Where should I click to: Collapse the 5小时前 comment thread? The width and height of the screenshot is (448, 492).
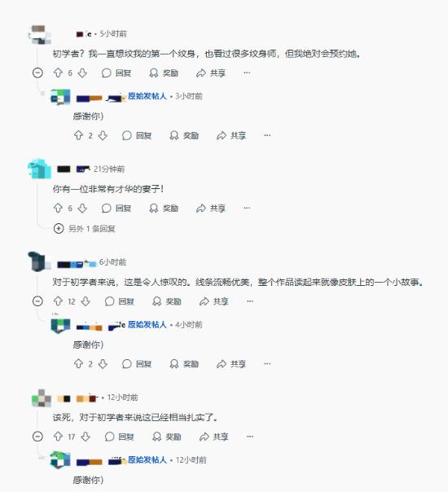point(37,72)
